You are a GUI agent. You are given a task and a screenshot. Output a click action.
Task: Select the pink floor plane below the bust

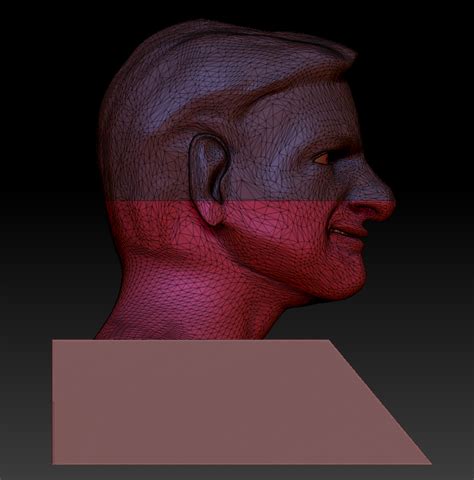[241, 402]
